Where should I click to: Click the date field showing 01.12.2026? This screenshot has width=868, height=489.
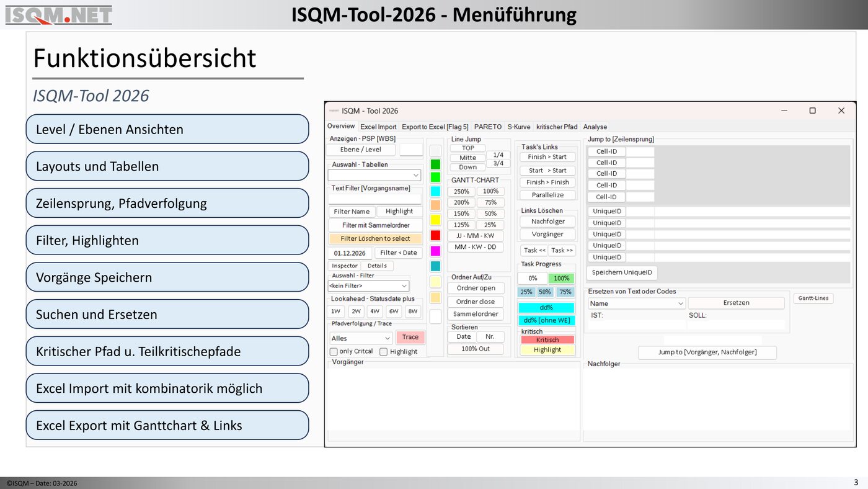[349, 253]
